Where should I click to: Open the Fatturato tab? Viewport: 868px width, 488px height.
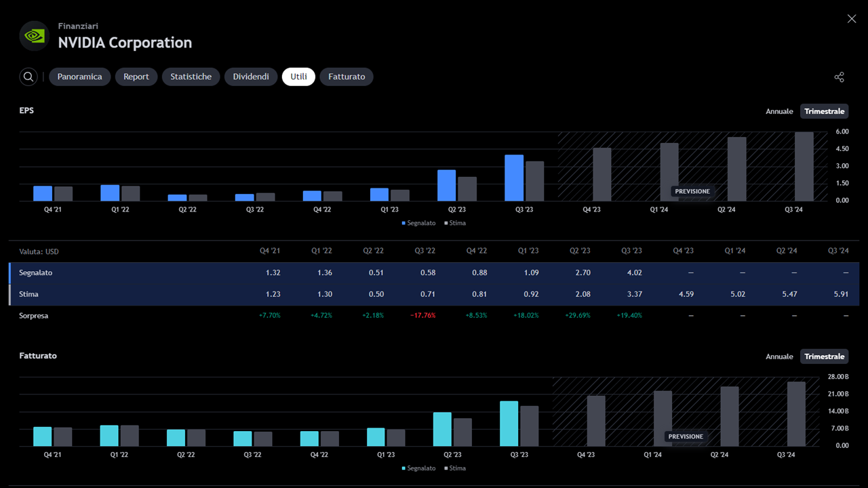pyautogui.click(x=347, y=77)
